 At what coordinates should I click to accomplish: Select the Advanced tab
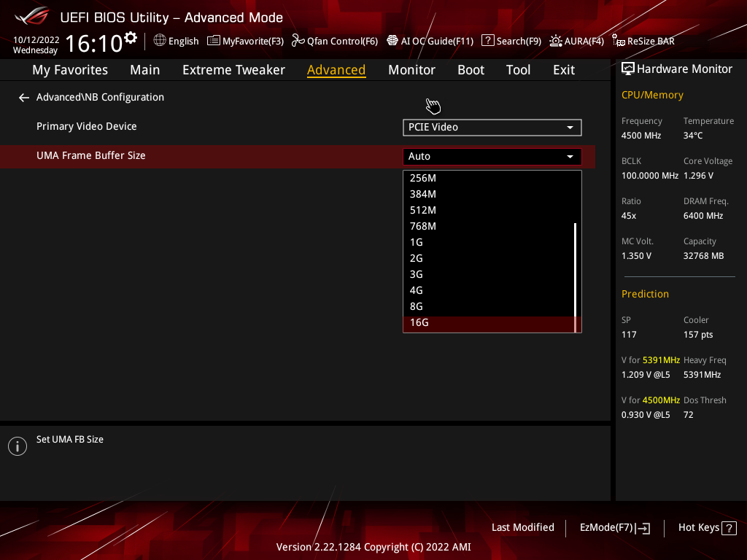pyautogui.click(x=336, y=70)
